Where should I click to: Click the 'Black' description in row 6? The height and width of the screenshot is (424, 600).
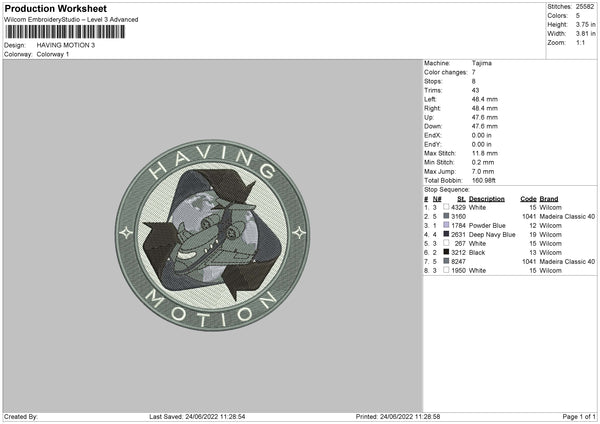point(477,253)
